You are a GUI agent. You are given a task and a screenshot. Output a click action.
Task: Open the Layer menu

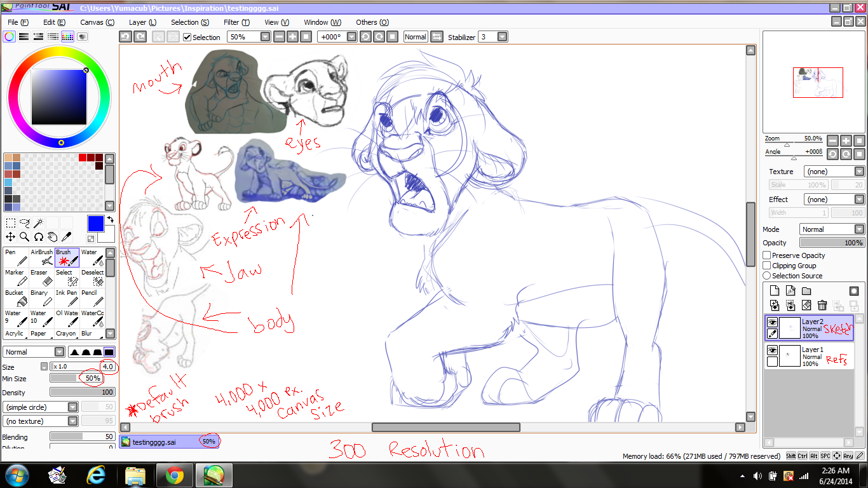(x=142, y=22)
